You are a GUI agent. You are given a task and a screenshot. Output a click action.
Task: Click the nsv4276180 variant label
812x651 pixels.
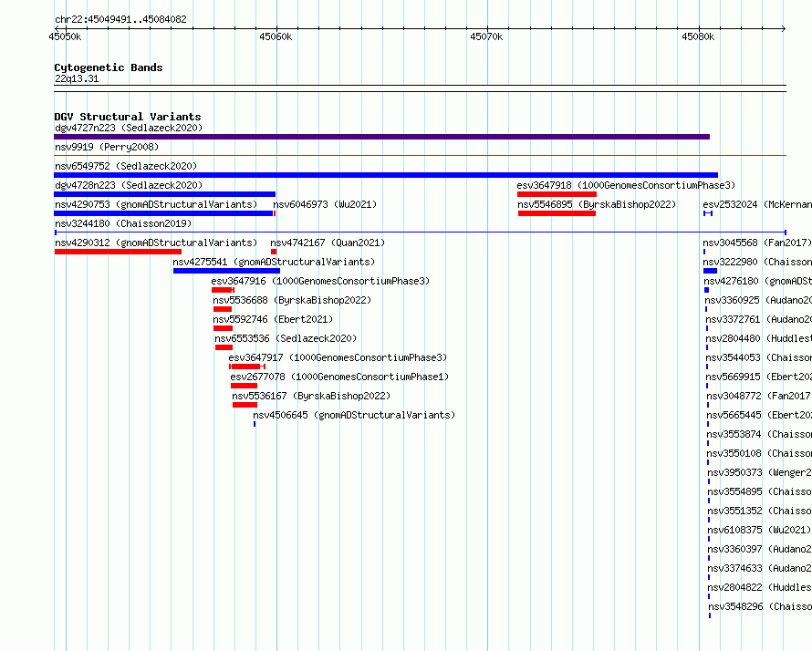757,281
